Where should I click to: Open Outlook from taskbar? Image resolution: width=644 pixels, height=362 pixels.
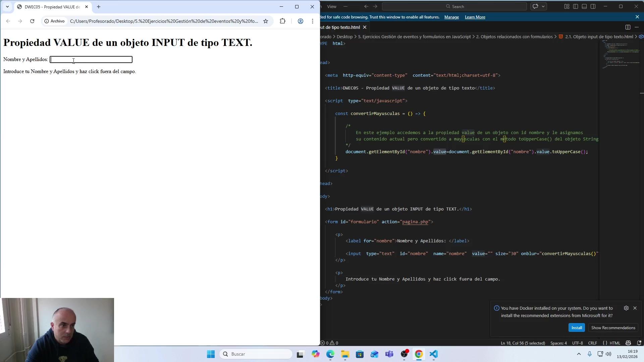(x=374, y=354)
